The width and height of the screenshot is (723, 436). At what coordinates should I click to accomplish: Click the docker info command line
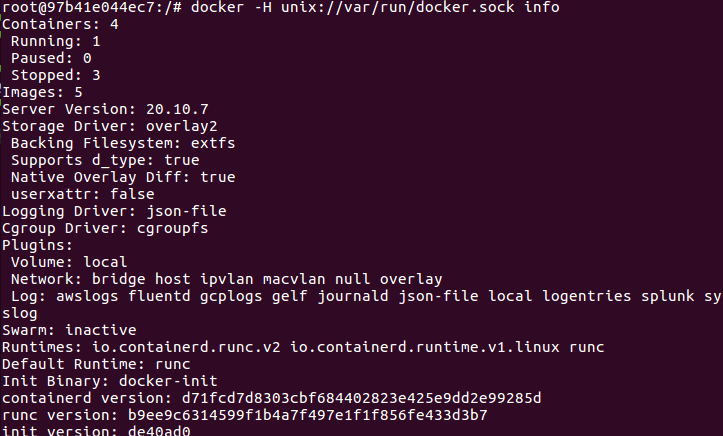280,7
